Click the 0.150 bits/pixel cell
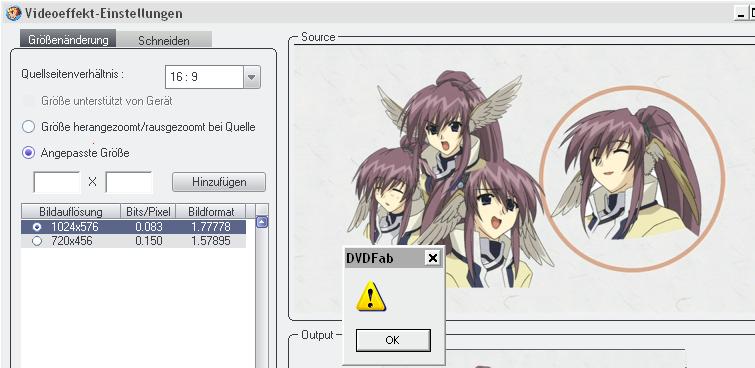This screenshot has height=368, width=755. pos(149,241)
